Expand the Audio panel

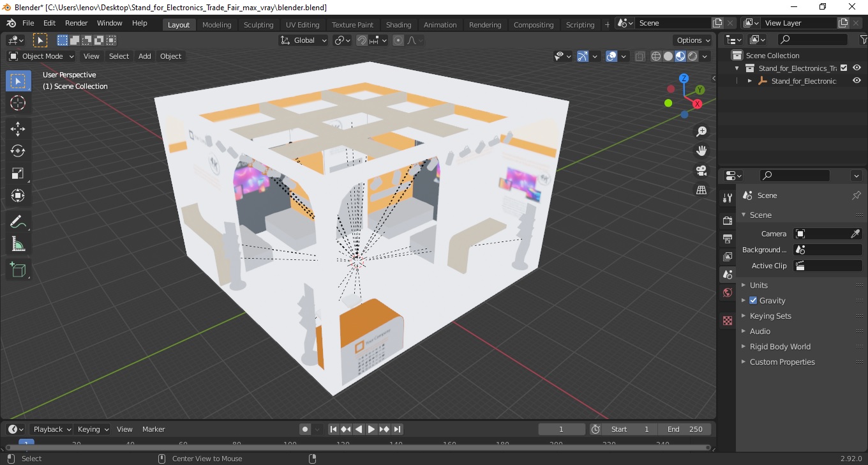point(759,331)
